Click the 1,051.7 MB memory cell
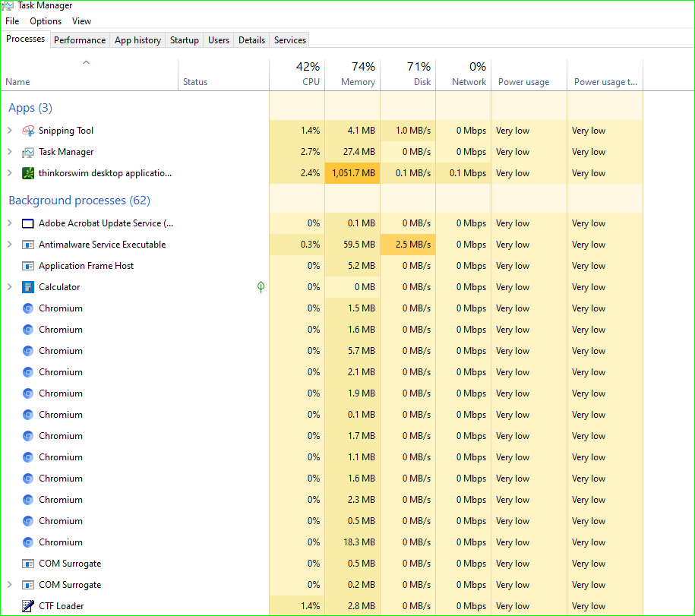Viewport: 695px width, 616px height. pos(353,173)
